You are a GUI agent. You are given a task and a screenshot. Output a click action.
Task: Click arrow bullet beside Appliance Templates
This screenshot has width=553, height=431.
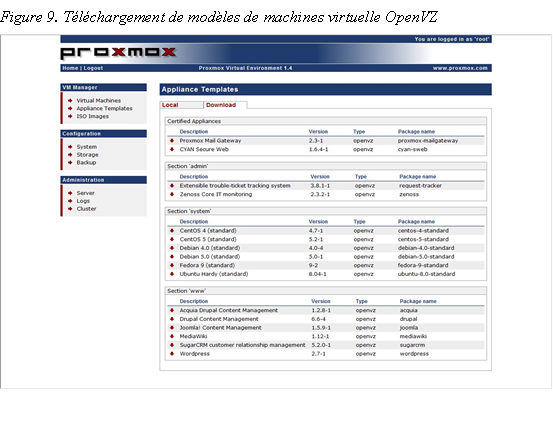tap(70, 108)
